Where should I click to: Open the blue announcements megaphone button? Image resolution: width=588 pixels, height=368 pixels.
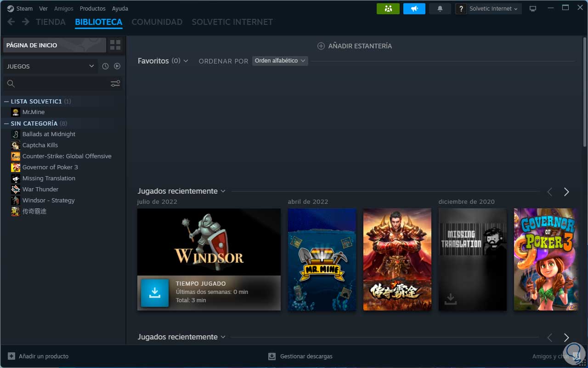(414, 9)
